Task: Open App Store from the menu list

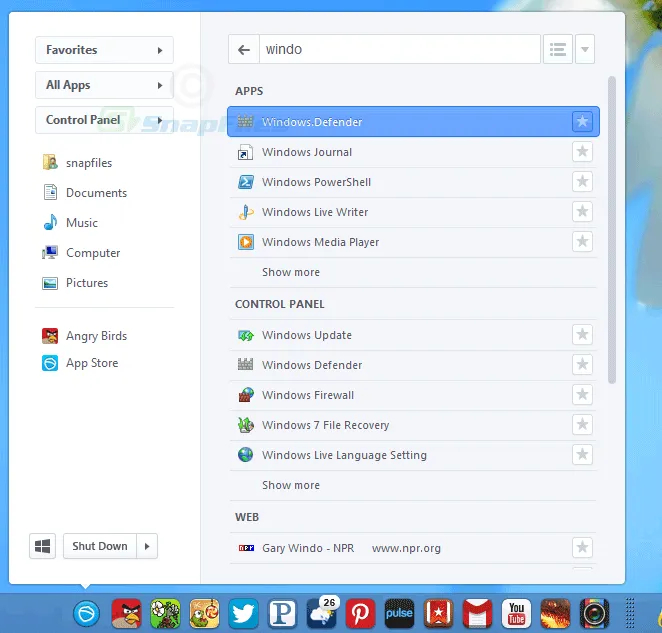Action: pos(80,363)
